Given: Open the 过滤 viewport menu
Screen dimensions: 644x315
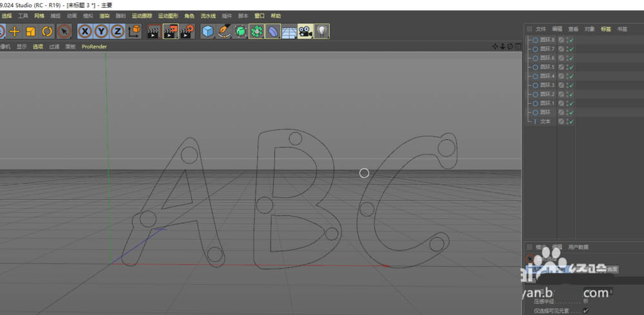Looking at the screenshot, I should [55, 47].
